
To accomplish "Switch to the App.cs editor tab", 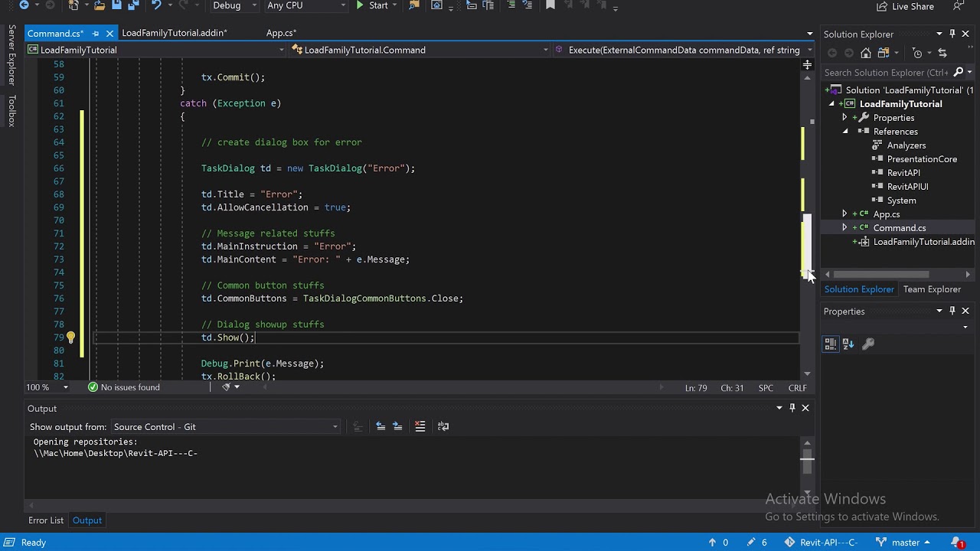I will (281, 33).
